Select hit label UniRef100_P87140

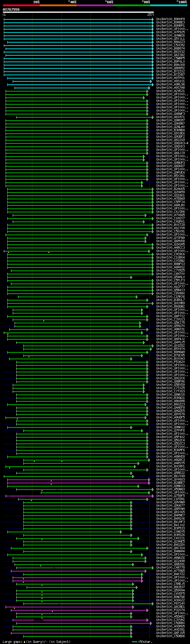point(170,603)
